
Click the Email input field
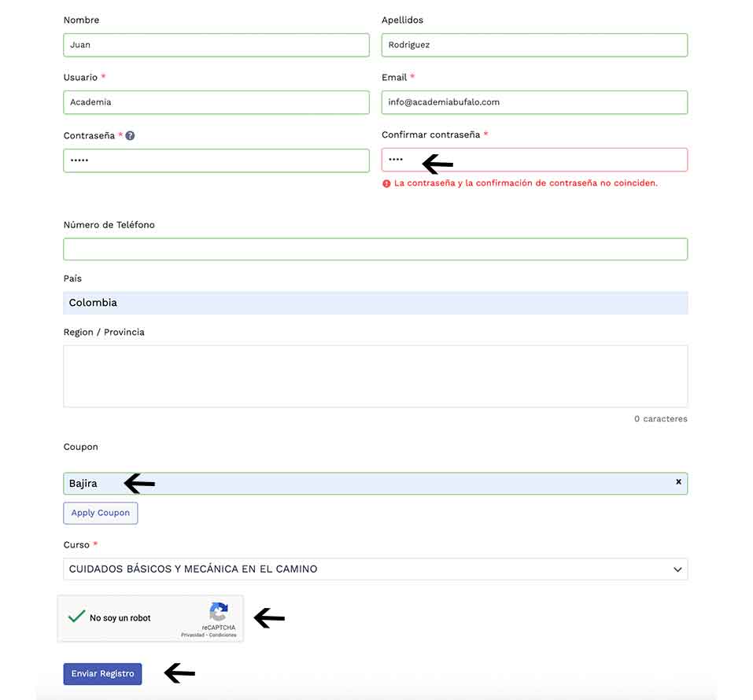tap(534, 102)
